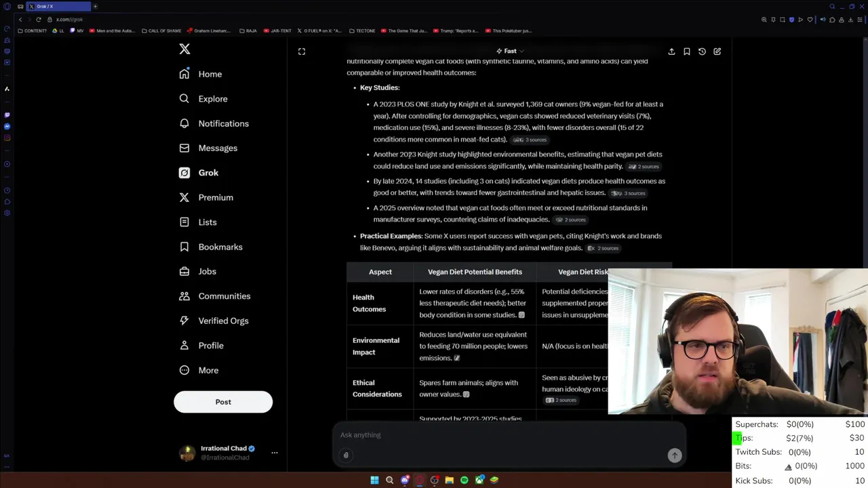Click the share conversation icon
This screenshot has height=488, width=868.
(x=671, y=52)
